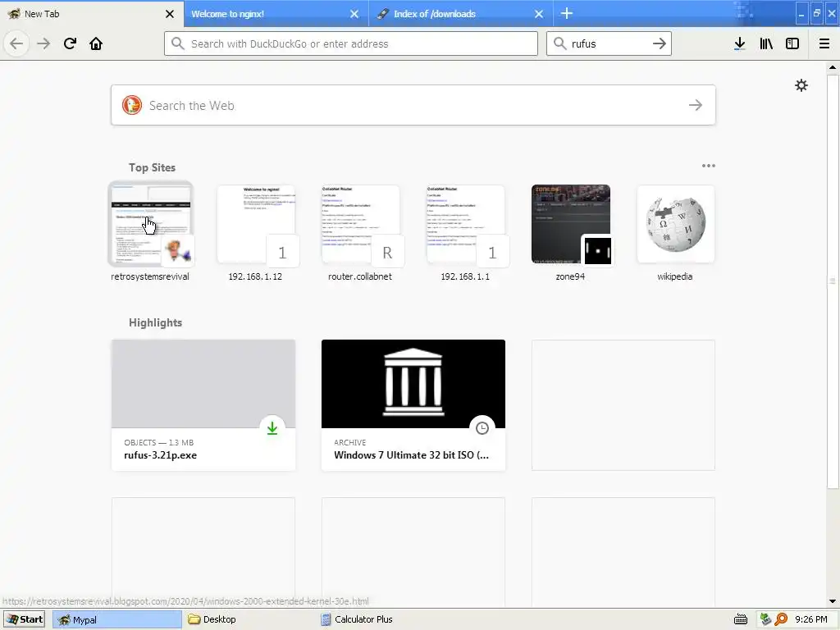
Task: Select Mypal in the taskbar
Action: (117, 619)
